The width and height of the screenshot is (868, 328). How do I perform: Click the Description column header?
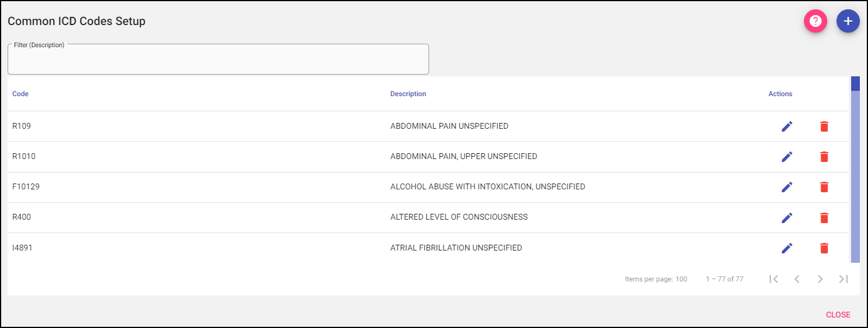point(408,94)
